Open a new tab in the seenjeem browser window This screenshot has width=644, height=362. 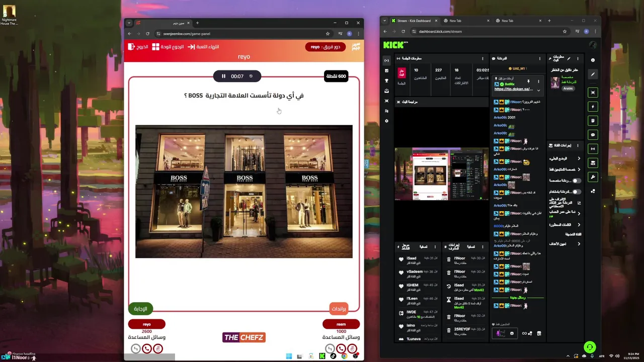[x=197, y=23]
